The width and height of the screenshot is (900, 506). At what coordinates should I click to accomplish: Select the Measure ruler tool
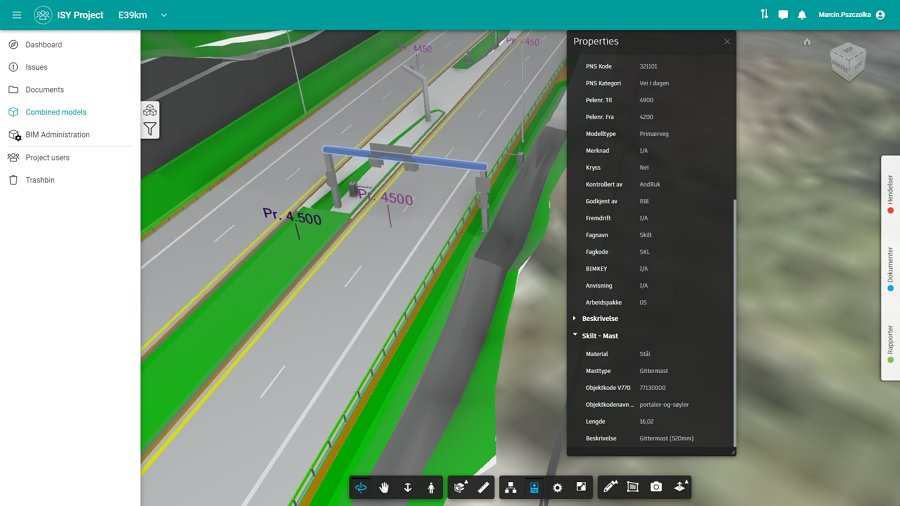tap(484, 487)
